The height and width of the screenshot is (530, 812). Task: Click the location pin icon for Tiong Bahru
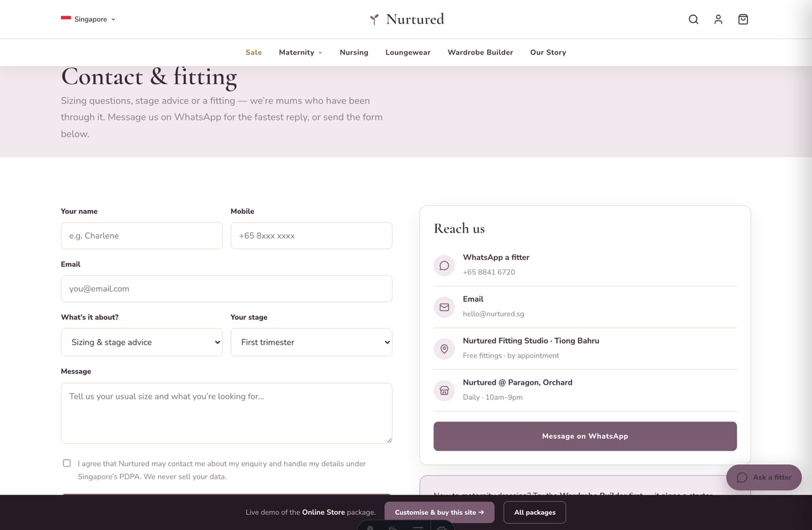(x=444, y=349)
